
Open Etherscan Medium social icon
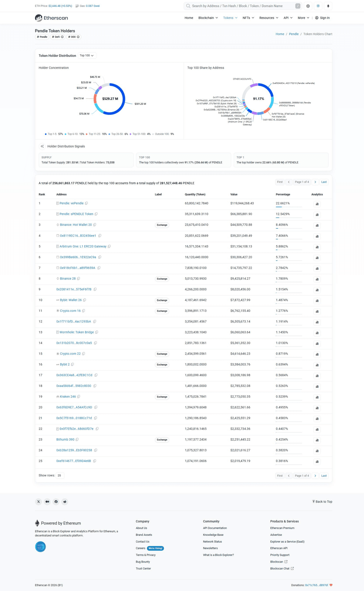47,502
